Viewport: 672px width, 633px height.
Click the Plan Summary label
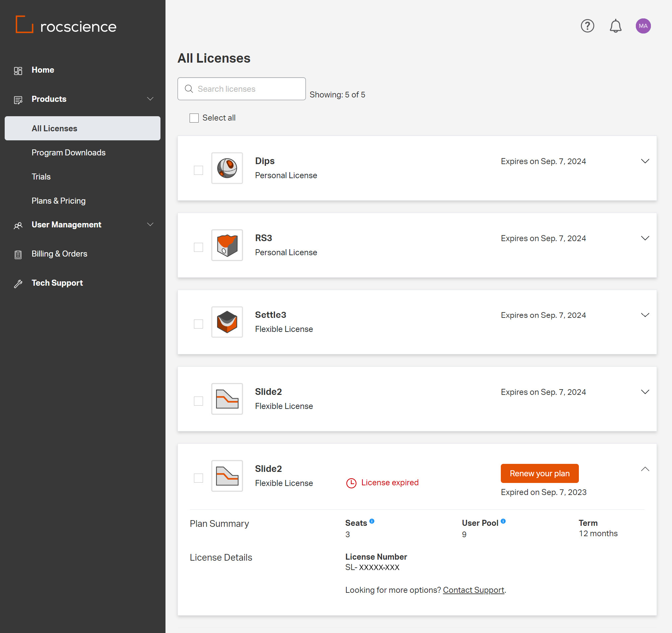219,524
